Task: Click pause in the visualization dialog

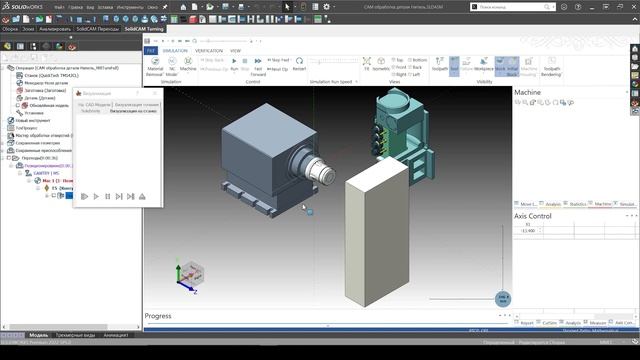Action: pos(107,197)
